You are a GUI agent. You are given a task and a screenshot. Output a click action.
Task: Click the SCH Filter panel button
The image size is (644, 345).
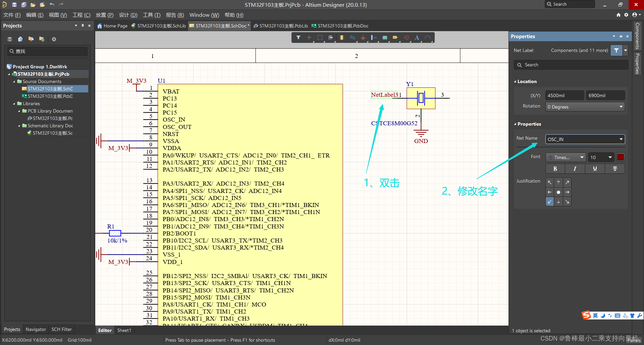(x=61, y=329)
